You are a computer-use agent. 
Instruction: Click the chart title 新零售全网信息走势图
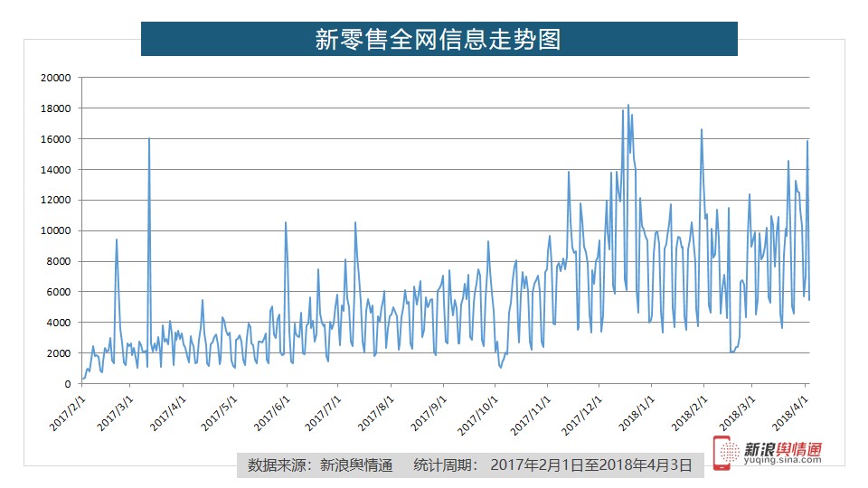[438, 39]
